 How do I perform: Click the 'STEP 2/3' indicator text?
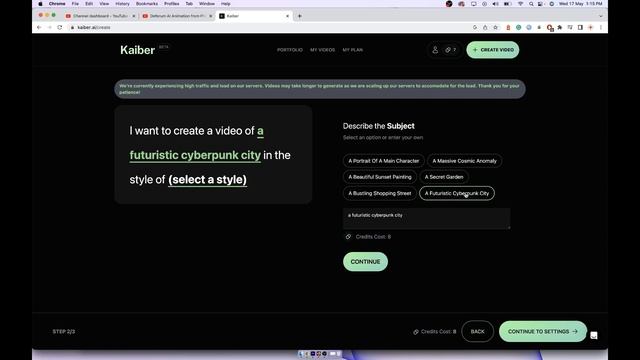tap(64, 331)
